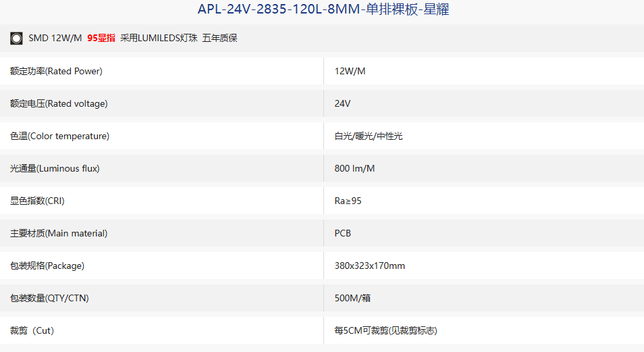This screenshot has height=352, width=644.
Task: Select the '包装数量(QTY/CTN)' label
Action: coord(49,299)
